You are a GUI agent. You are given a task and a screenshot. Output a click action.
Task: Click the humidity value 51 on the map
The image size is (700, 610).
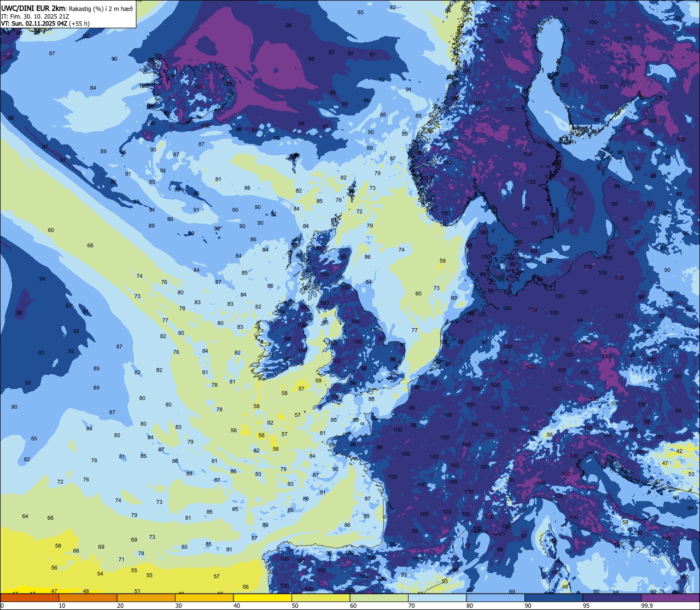(x=137, y=591)
